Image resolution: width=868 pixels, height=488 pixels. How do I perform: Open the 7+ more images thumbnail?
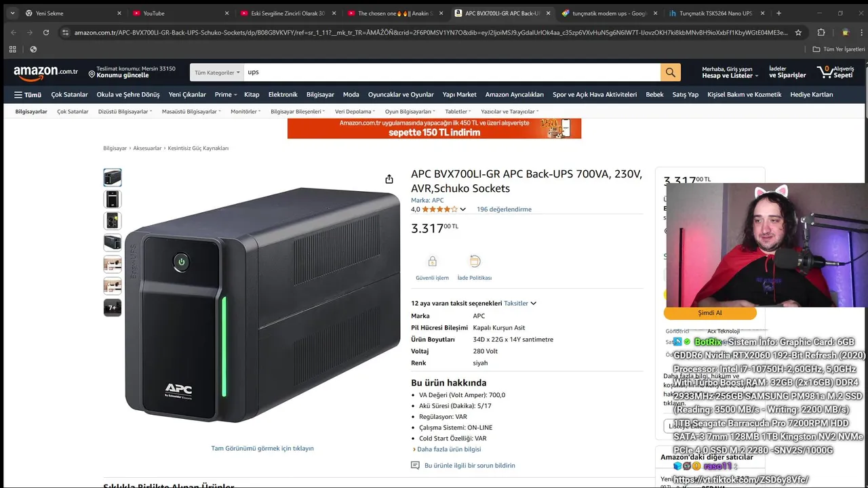click(113, 308)
